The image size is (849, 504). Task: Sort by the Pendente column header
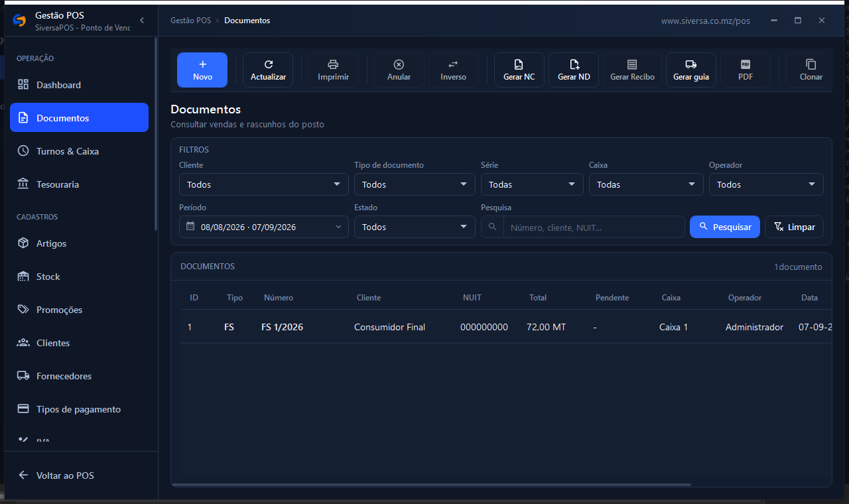(612, 298)
